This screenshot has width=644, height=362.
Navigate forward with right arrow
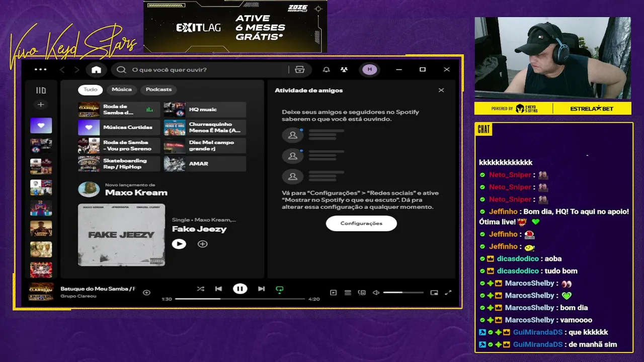pos(77,70)
